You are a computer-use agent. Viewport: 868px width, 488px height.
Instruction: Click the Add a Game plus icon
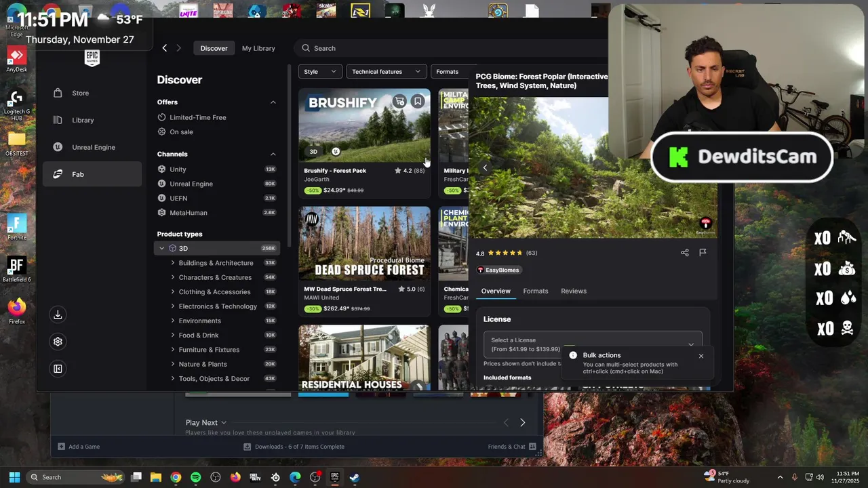61,447
